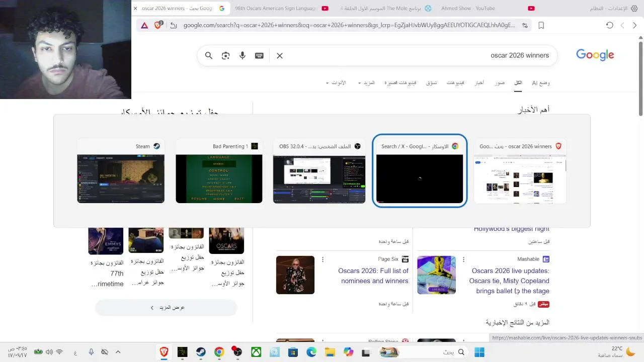This screenshot has height=362, width=644.
Task: Open the 77th Emmys winners card
Action: click(107, 257)
